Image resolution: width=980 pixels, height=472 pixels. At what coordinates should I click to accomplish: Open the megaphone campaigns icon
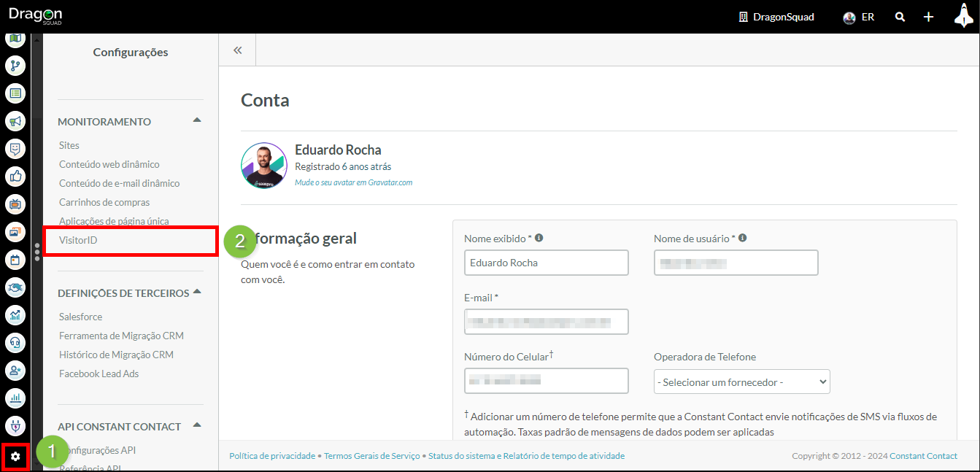click(x=15, y=121)
